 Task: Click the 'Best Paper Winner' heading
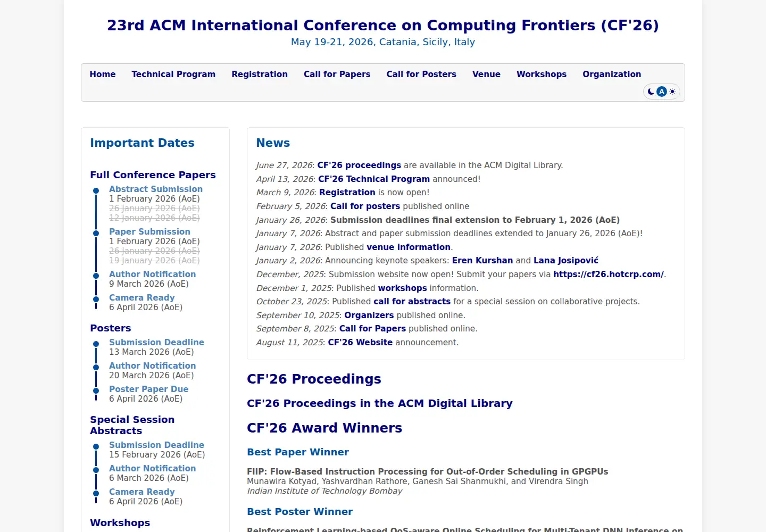[x=298, y=452]
